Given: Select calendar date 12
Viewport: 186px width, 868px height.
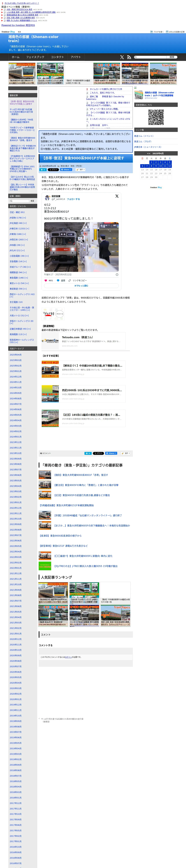Looking at the screenshot, I should point(169,166).
